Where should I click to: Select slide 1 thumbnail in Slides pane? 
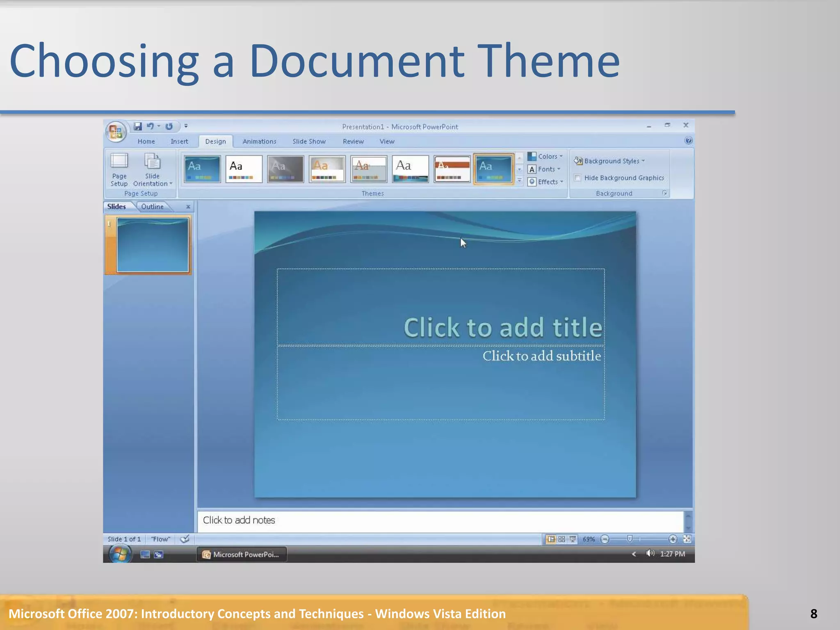153,245
